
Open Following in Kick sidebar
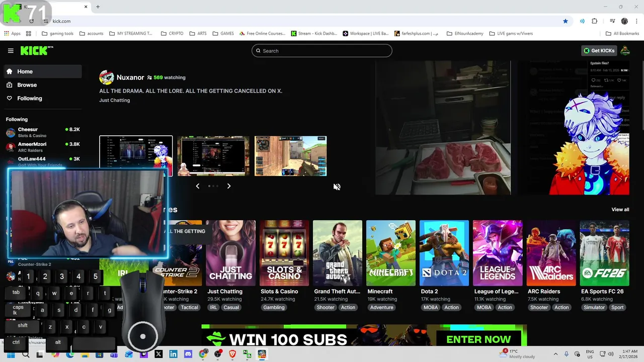43,99
